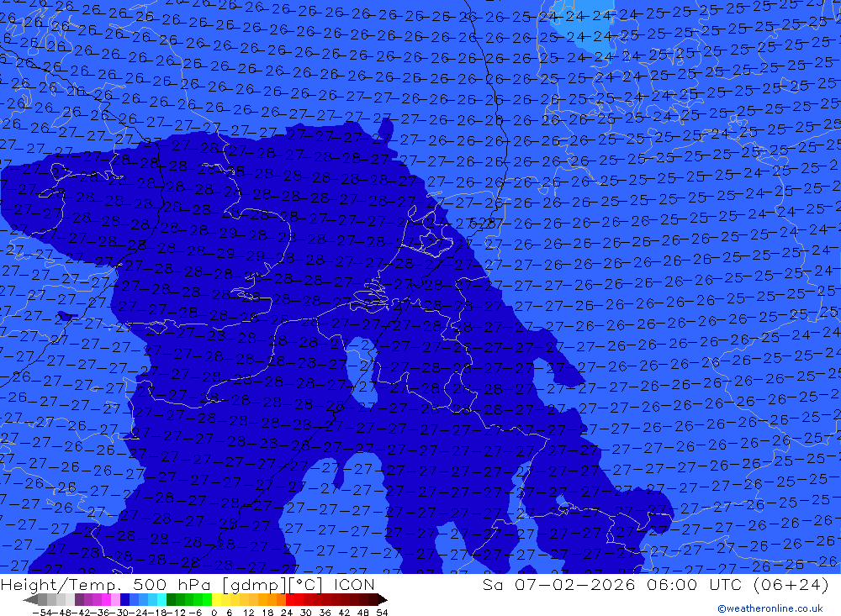The width and height of the screenshot is (841, 616).
Task: Click the Sa 07-02-2026 06:00 UTC timestamp
Action: pos(655,584)
